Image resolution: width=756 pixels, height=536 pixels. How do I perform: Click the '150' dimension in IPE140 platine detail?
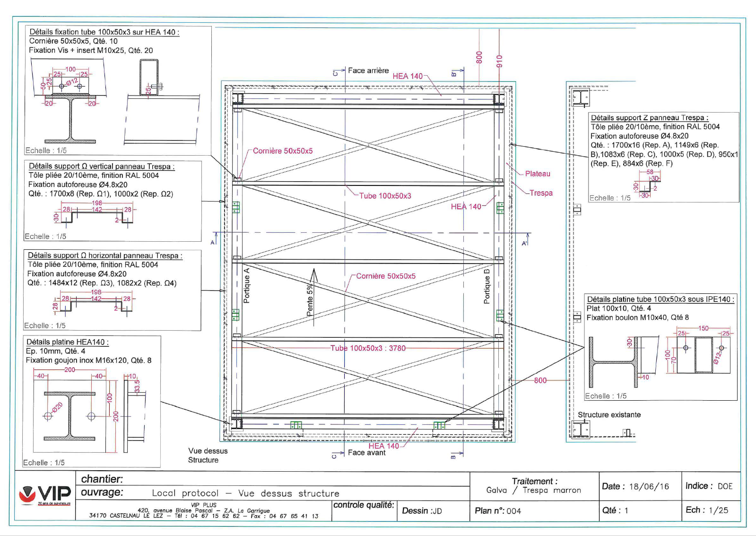click(704, 328)
